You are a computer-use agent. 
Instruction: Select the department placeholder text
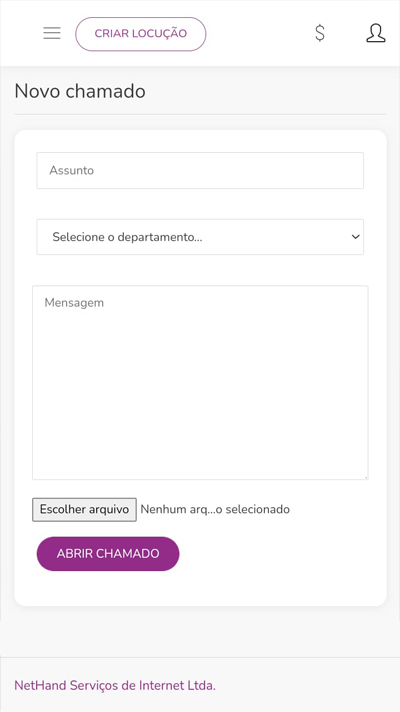pyautogui.click(x=127, y=237)
